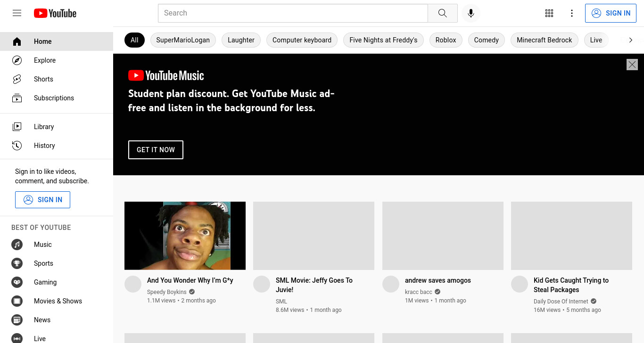Click title 'SML Movie: Jeffy Goes To Juvie!'
The height and width of the screenshot is (343, 644).
(314, 285)
